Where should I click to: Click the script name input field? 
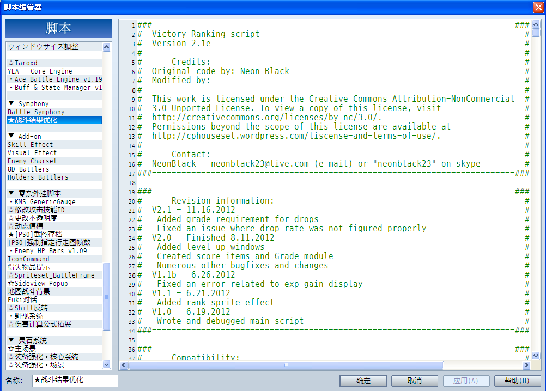pos(75,381)
